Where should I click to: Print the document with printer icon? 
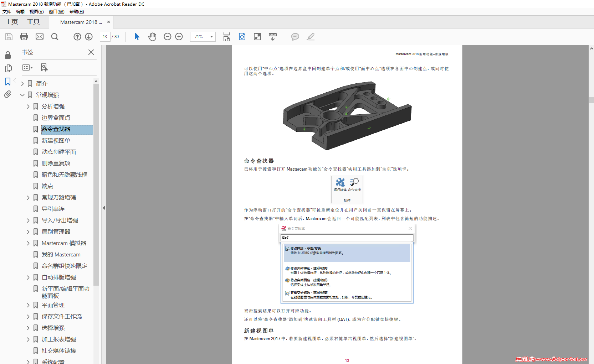pyautogui.click(x=24, y=37)
